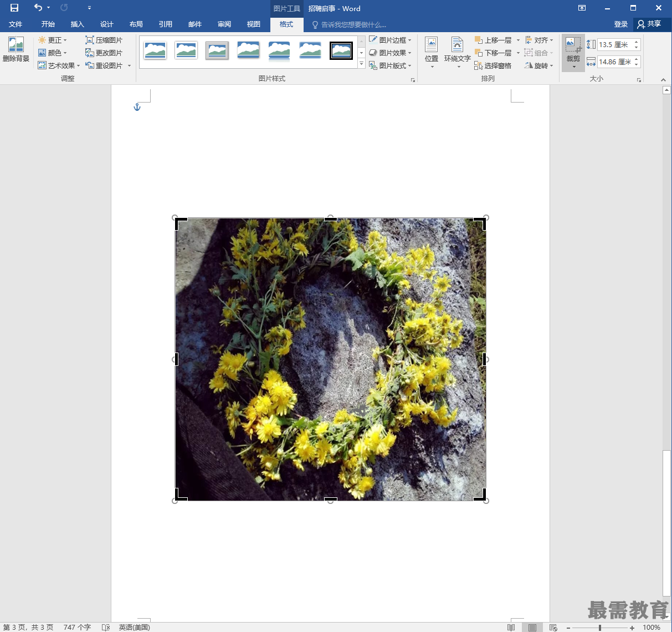Select the fourth picture style thumbnail

pyautogui.click(x=248, y=50)
